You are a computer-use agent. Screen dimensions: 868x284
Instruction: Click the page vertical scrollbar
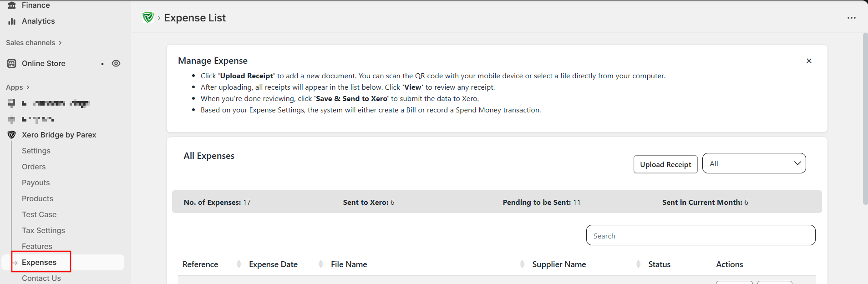pyautogui.click(x=865, y=118)
